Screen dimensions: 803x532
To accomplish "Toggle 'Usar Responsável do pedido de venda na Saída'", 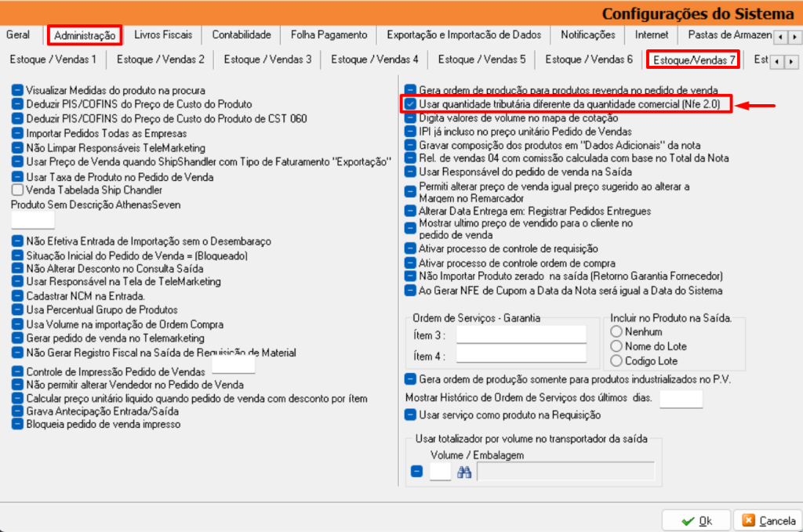I will point(409,172).
